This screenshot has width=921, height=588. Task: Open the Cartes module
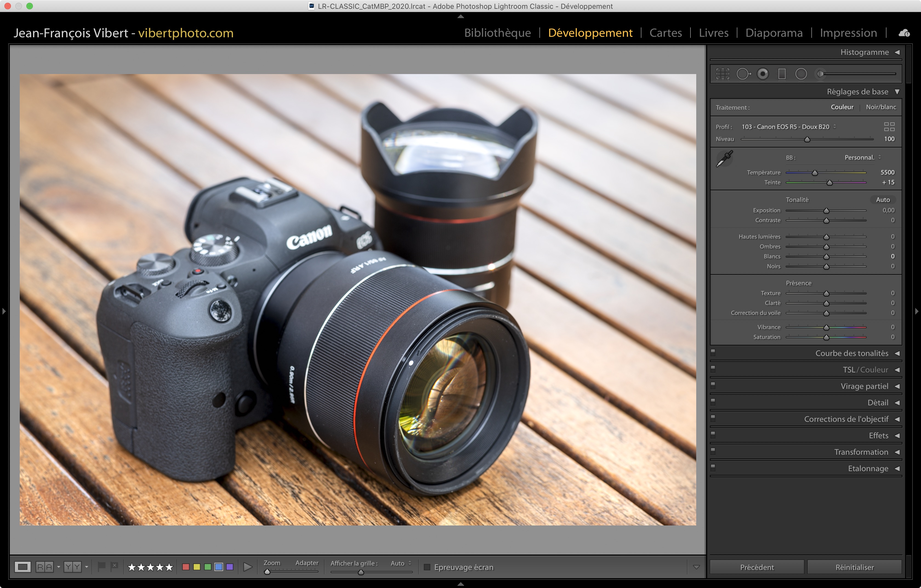666,33
